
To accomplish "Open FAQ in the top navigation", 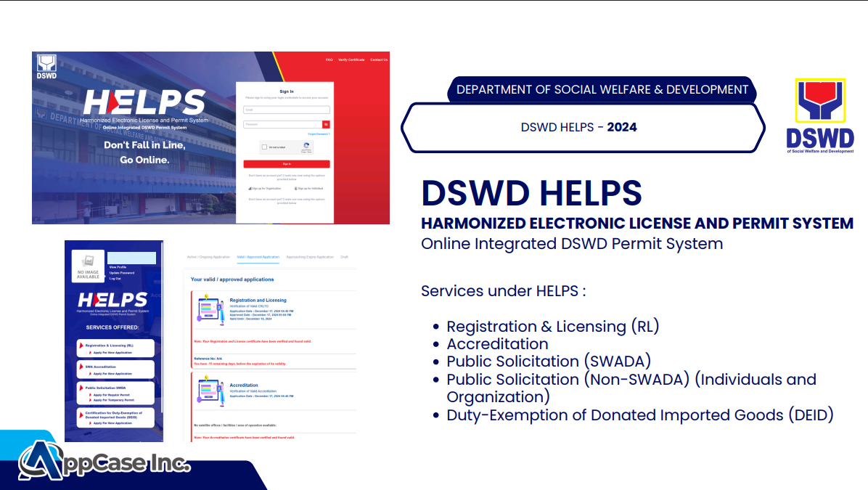I will click(329, 60).
